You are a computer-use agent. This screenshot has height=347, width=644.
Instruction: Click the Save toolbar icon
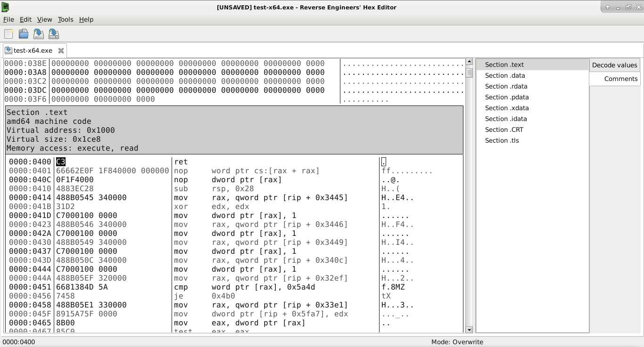[39, 34]
